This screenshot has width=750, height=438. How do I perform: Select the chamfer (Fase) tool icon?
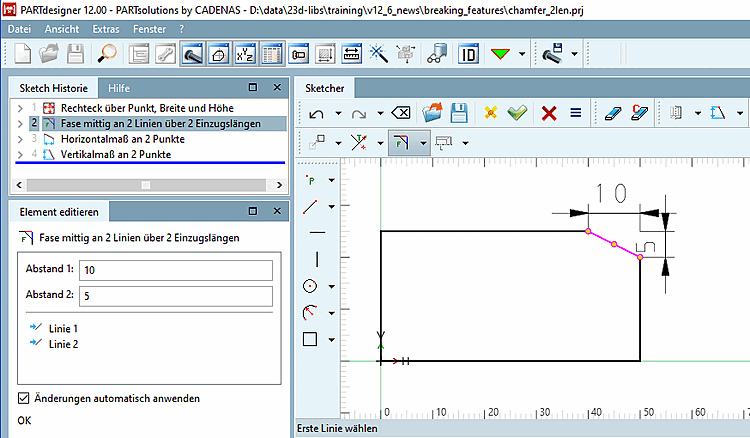(x=401, y=142)
